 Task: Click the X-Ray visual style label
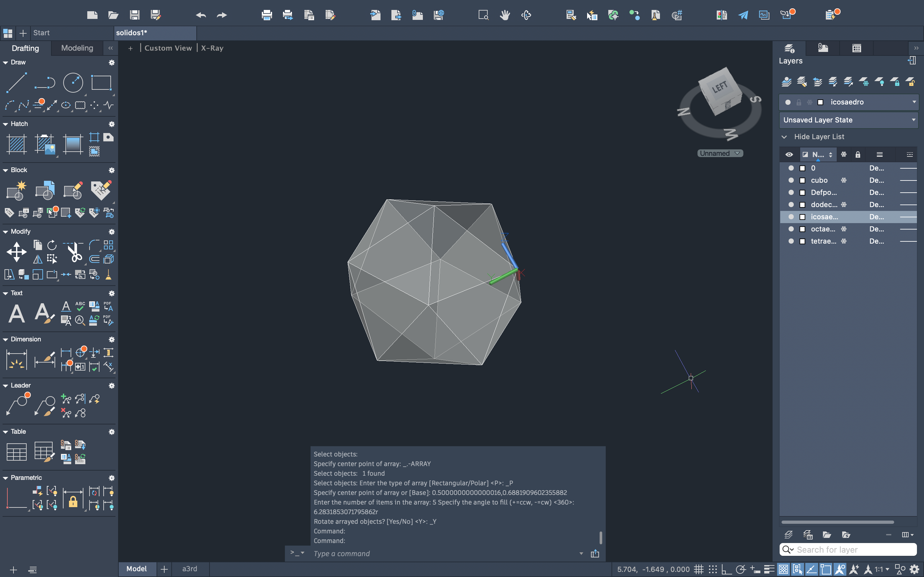coord(212,48)
